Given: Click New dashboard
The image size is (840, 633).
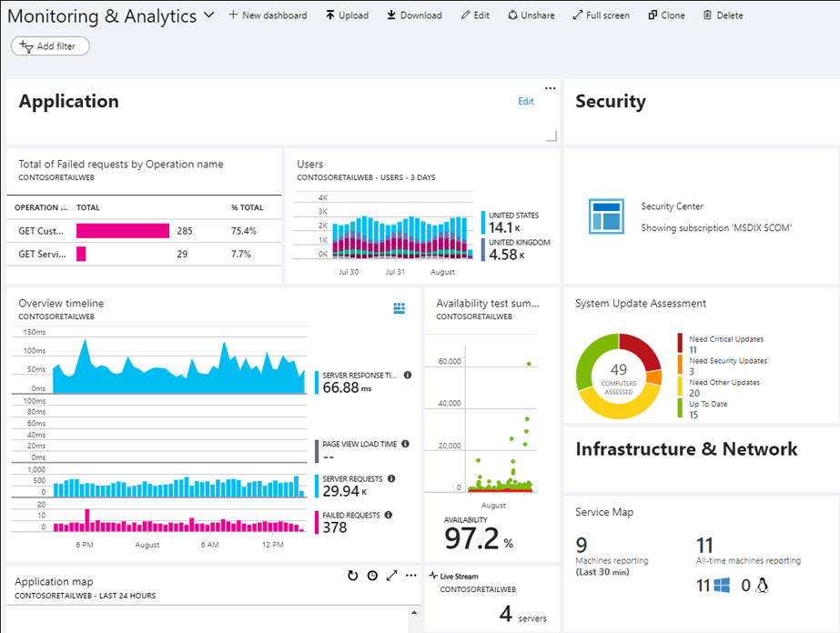Looking at the screenshot, I should point(268,15).
